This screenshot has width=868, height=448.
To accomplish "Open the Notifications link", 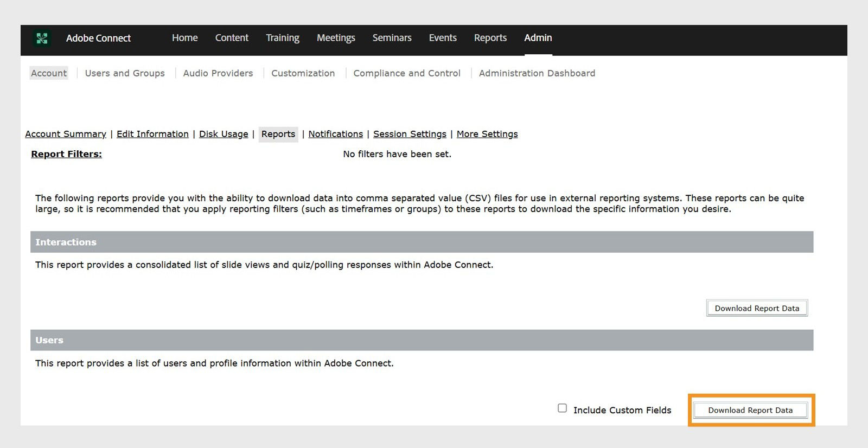I will pyautogui.click(x=336, y=134).
